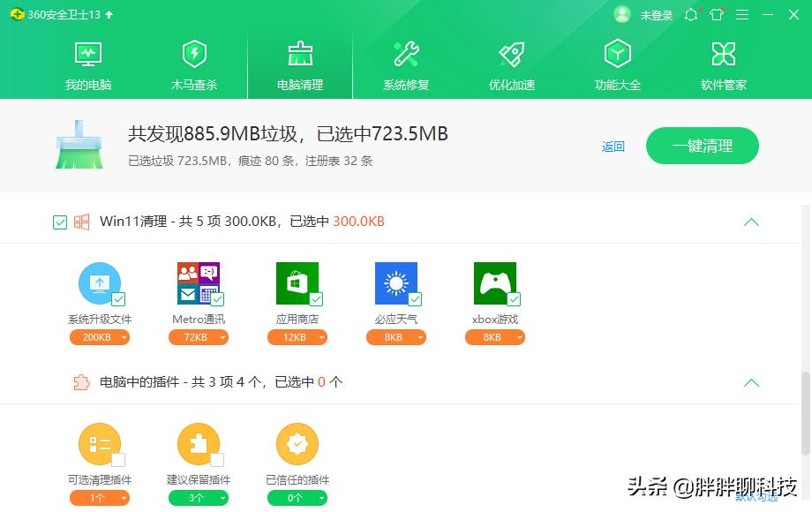Collapse the Win11清理 section
This screenshot has height=512, width=812.
click(x=751, y=222)
